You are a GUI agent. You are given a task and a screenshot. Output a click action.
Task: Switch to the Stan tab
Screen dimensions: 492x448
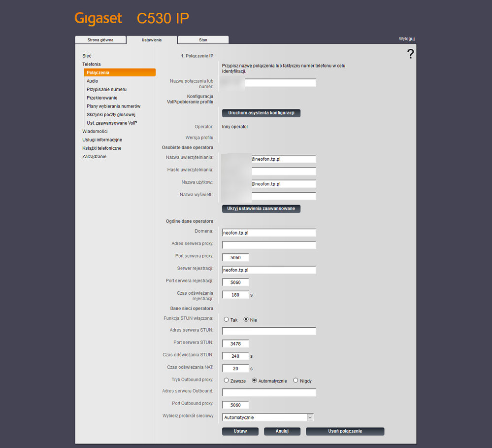[x=203, y=39]
